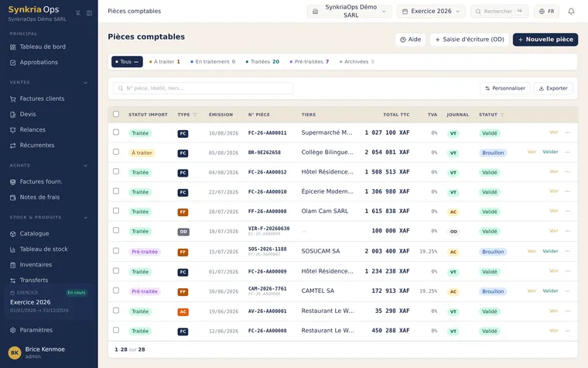
Task: Open SynkriaOps Démo SARL company dropdown
Action: click(350, 12)
